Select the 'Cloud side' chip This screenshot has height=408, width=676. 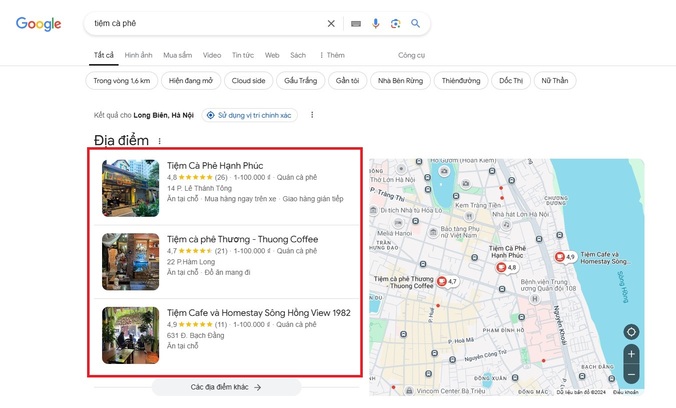click(x=248, y=81)
